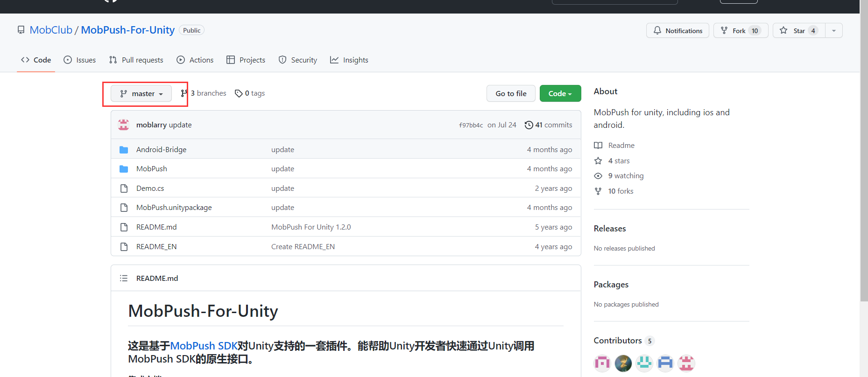Image resolution: width=868 pixels, height=377 pixels.
Task: Open the Projects tab
Action: (246, 60)
